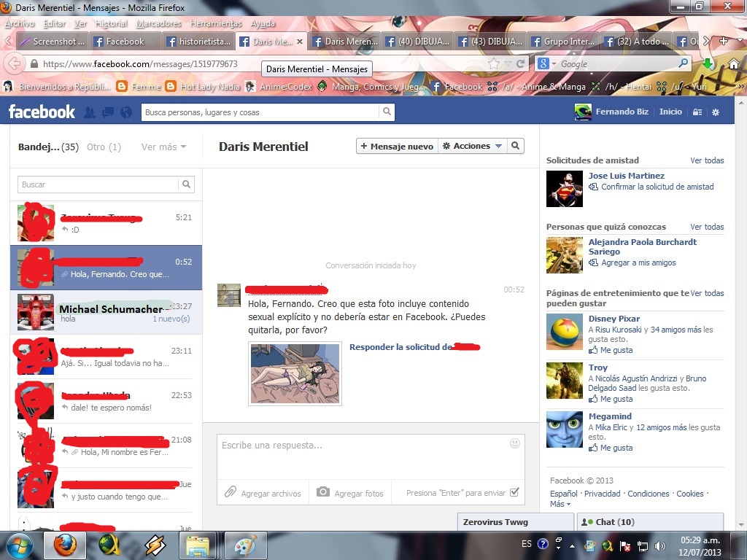The image size is (747, 560).
Task: Open Winamp lightning icon on taskbar
Action: tap(155, 545)
